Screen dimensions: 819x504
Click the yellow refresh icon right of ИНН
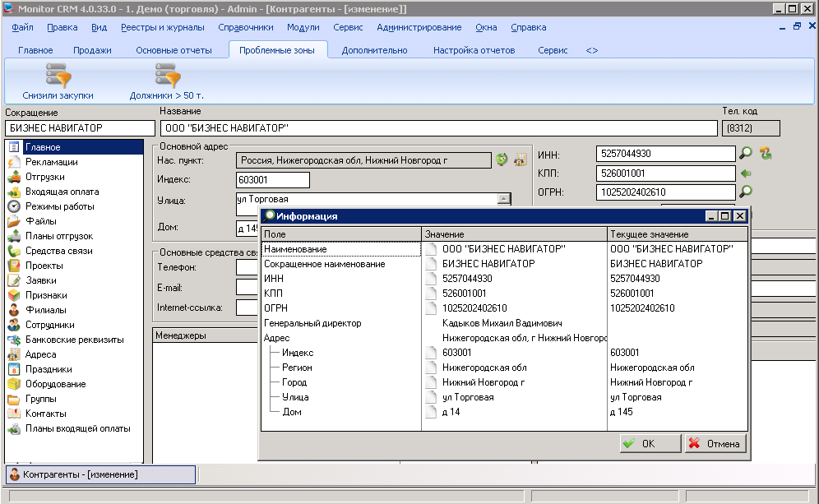coord(766,153)
